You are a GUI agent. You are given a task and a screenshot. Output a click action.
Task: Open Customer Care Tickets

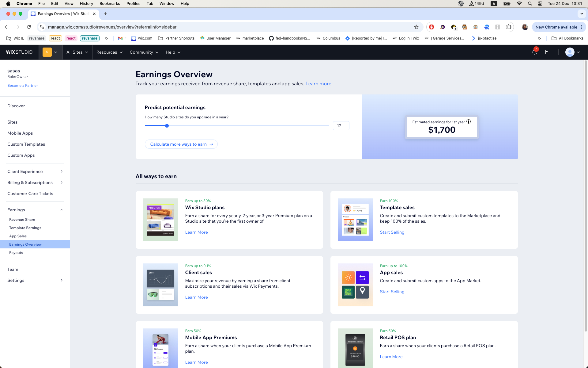click(30, 194)
